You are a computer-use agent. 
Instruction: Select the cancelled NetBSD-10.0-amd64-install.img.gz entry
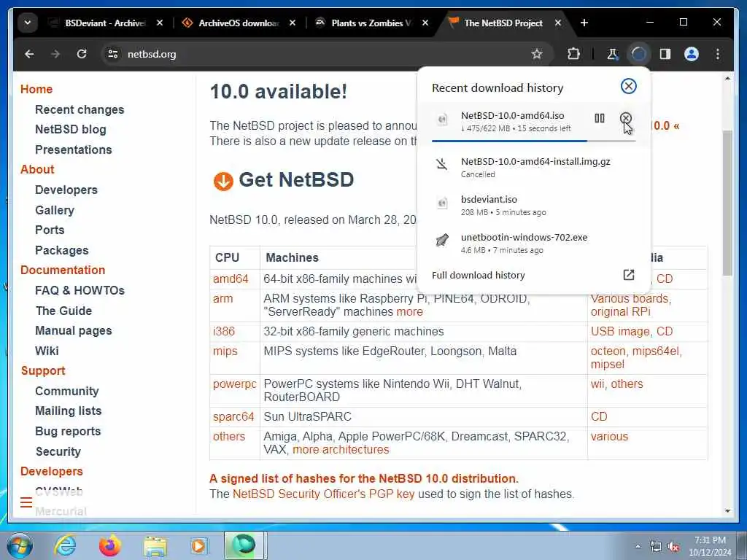click(x=533, y=167)
